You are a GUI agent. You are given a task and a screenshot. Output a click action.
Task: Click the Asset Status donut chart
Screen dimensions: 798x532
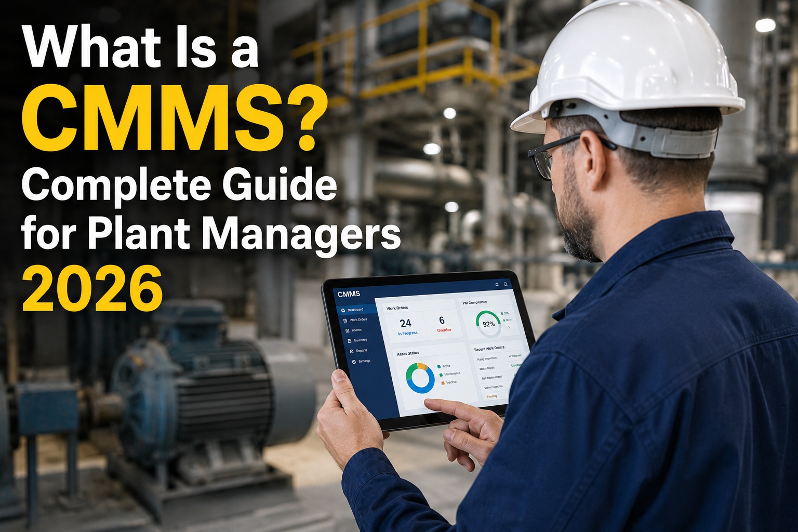(x=420, y=378)
